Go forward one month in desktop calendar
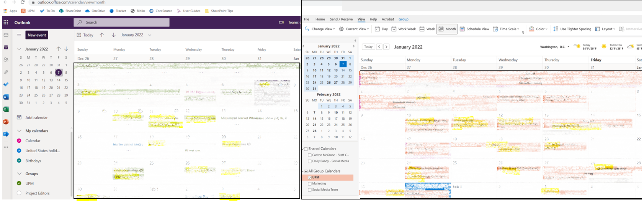This screenshot has height=201, width=644. coord(386,47)
